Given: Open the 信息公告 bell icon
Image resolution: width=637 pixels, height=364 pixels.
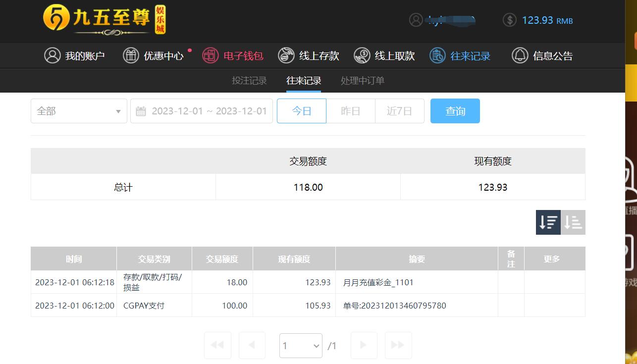Looking at the screenshot, I should coord(520,55).
